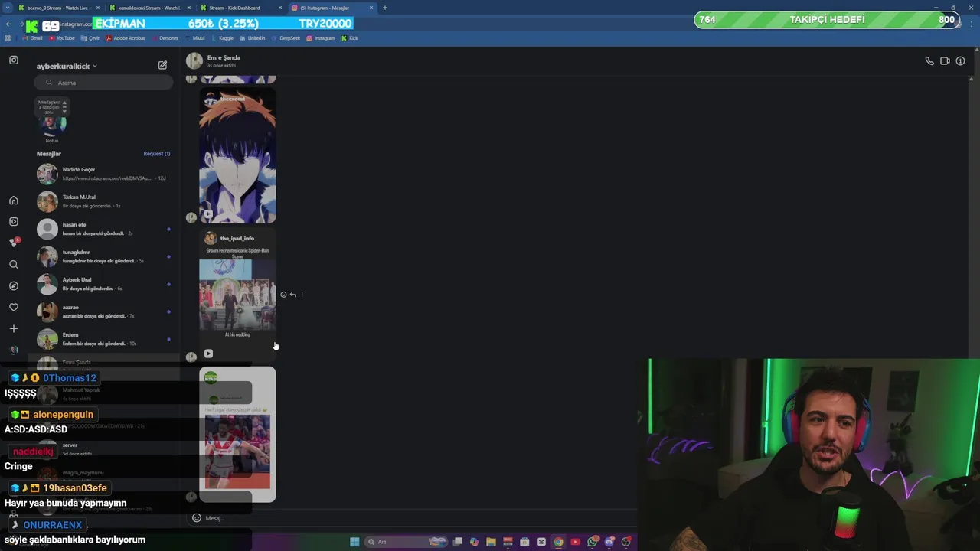The image size is (980, 551).
Task: Open the anime character reel thumbnail
Action: (x=237, y=155)
